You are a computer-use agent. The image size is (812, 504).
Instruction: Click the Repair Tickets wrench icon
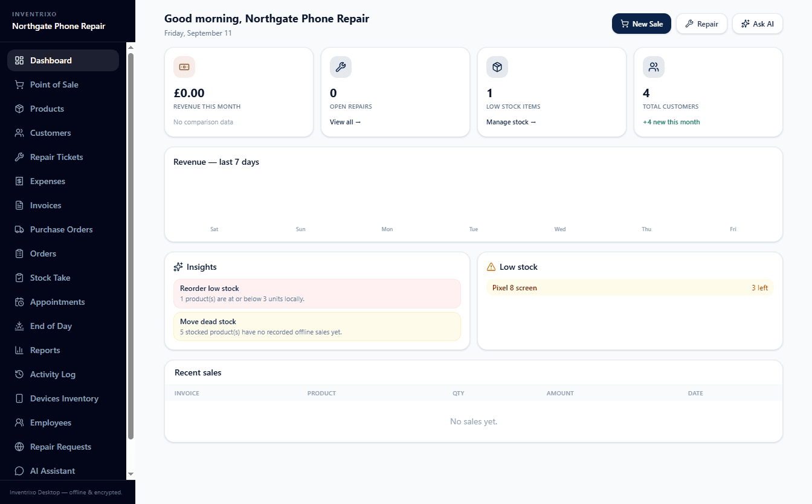pyautogui.click(x=19, y=157)
